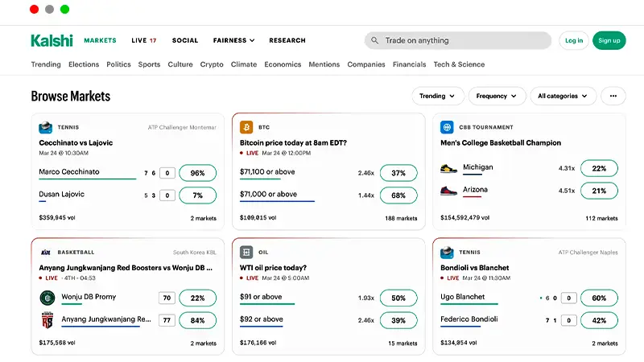Click the CBB Tournament basketball icon

[447, 127]
